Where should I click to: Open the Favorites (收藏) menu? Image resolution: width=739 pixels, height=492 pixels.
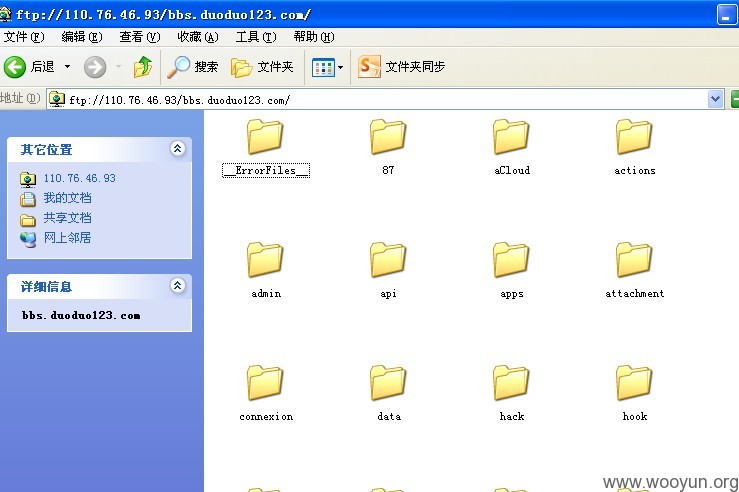[197, 37]
